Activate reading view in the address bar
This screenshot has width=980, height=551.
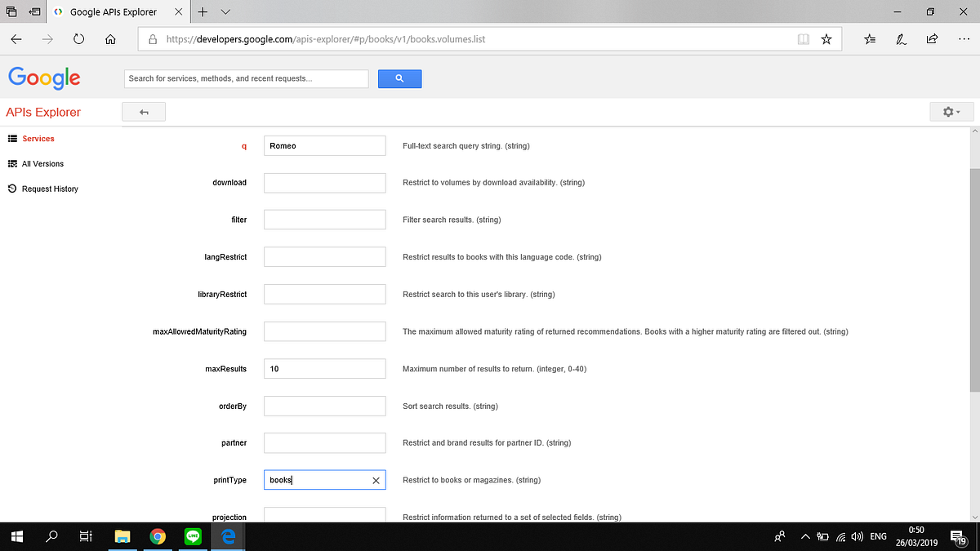coord(803,38)
